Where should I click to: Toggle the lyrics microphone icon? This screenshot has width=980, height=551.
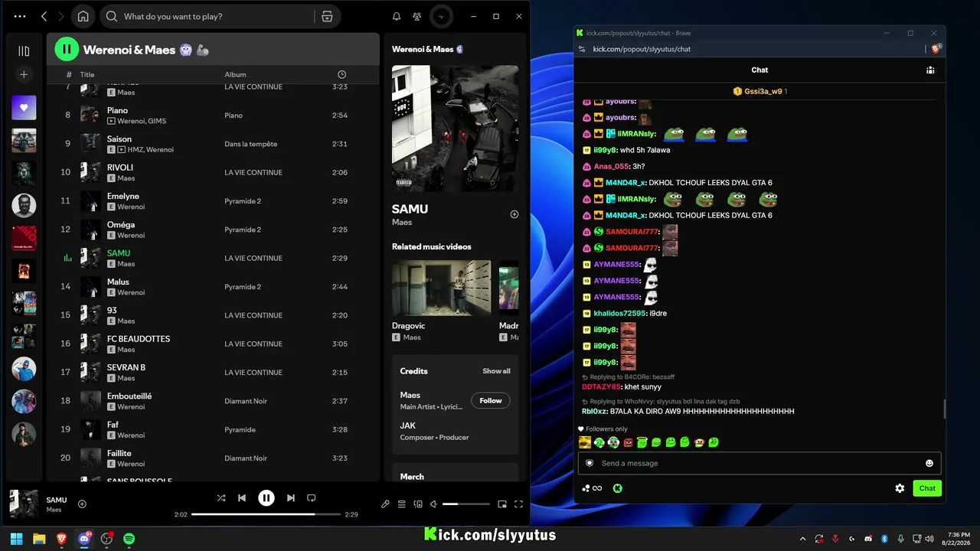click(x=385, y=504)
